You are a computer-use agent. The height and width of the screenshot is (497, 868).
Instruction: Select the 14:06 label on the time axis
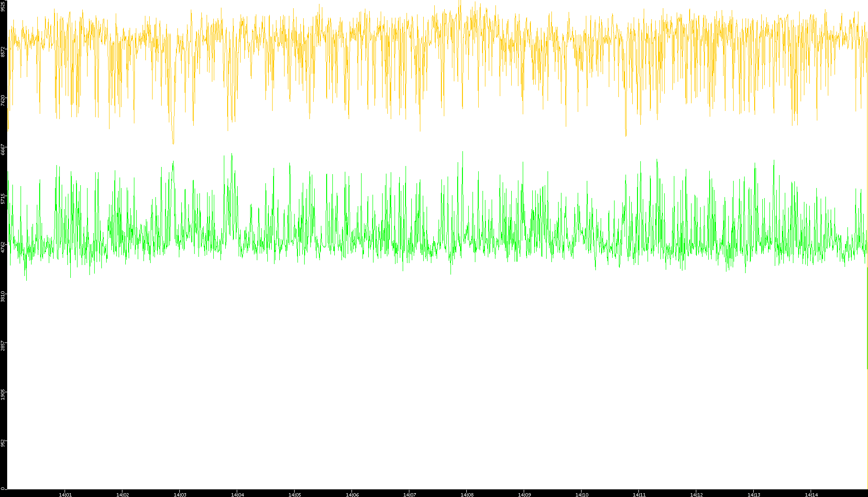coord(352,495)
